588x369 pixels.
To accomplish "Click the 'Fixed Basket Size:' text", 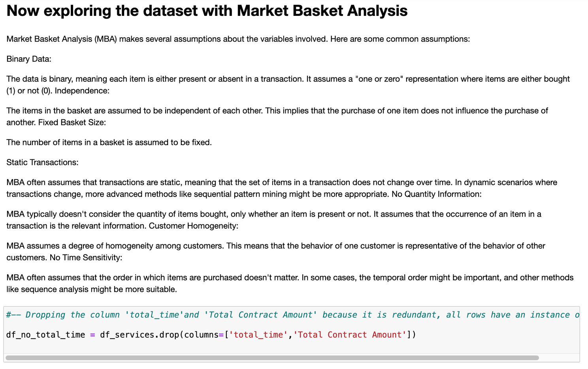I will [72, 122].
